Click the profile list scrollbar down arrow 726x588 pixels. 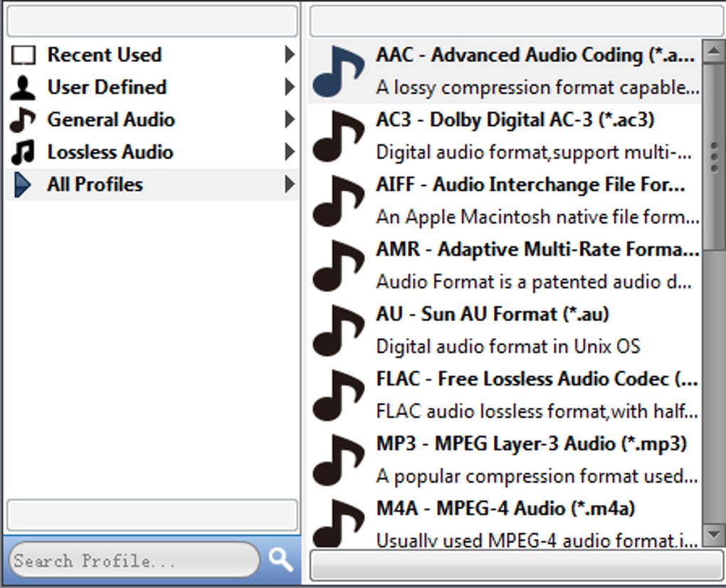click(713, 535)
